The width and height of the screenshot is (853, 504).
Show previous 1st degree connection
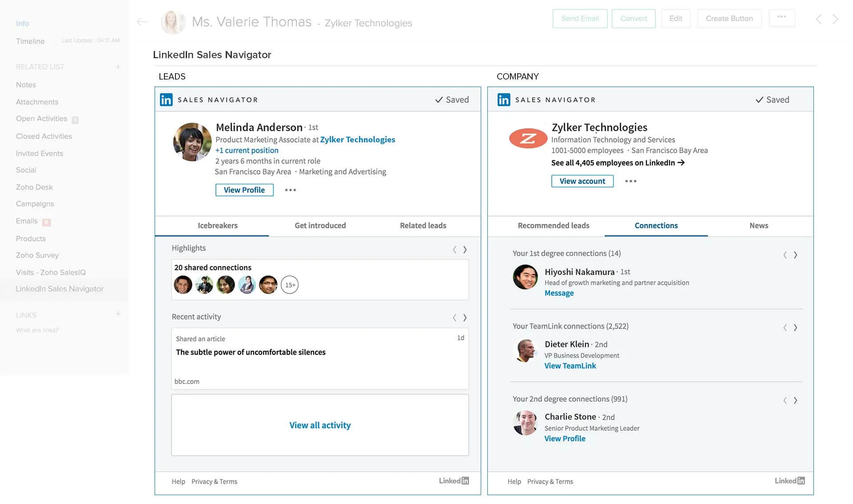pyautogui.click(x=785, y=255)
